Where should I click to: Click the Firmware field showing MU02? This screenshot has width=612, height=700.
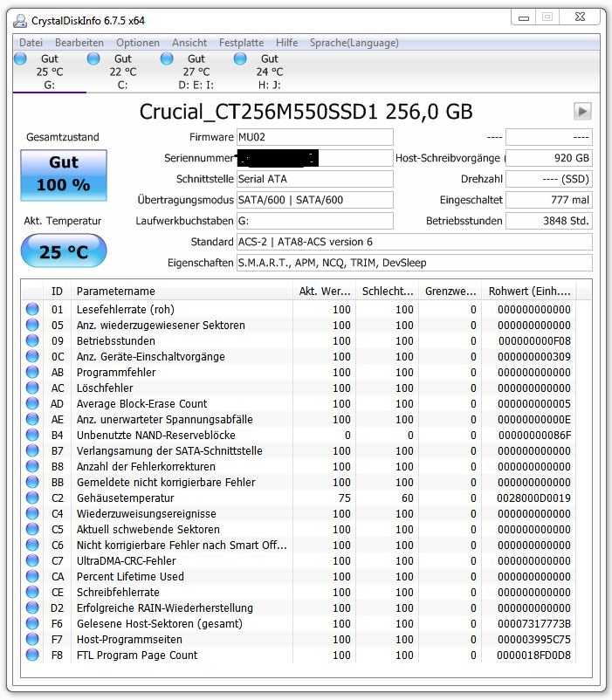(x=314, y=137)
